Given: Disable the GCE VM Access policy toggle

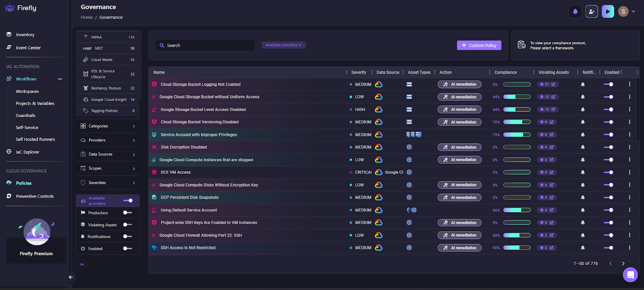Looking at the screenshot, I should pyautogui.click(x=608, y=172).
